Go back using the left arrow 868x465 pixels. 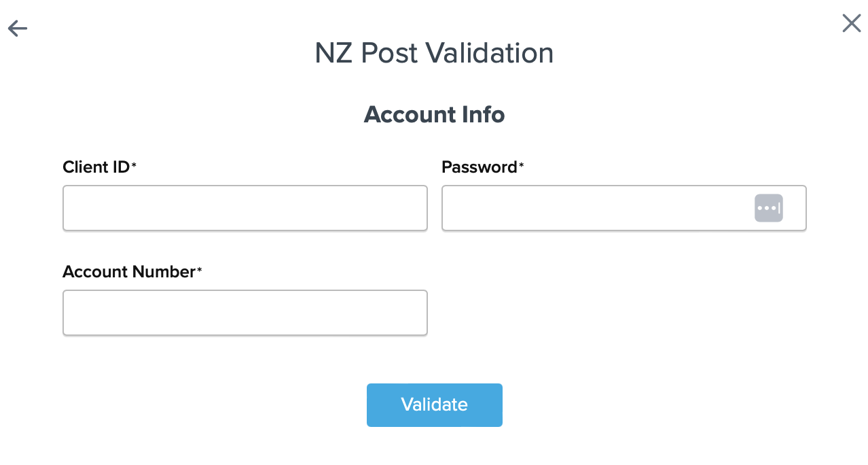(18, 28)
